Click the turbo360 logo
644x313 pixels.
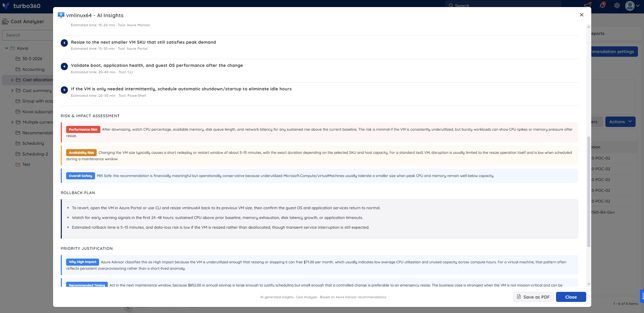(21, 6)
